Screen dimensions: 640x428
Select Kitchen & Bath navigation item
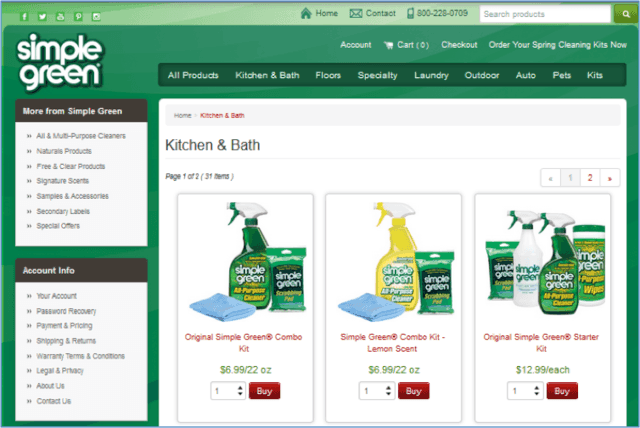(x=267, y=75)
